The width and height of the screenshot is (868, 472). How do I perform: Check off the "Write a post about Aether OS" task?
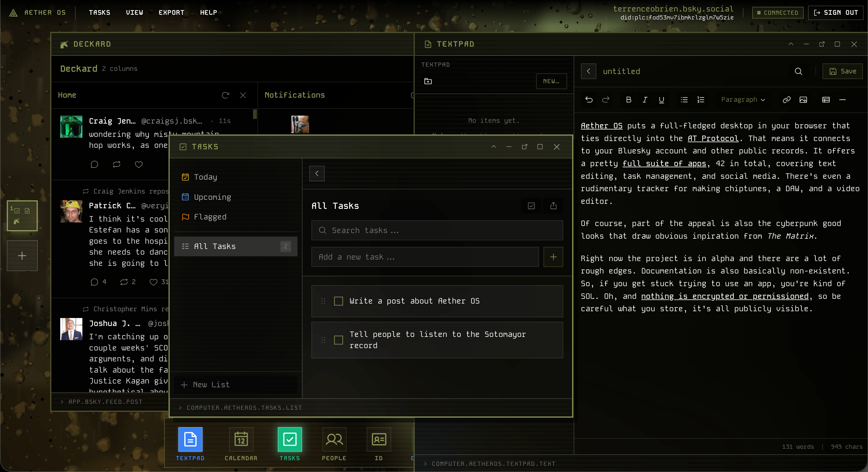pyautogui.click(x=338, y=301)
